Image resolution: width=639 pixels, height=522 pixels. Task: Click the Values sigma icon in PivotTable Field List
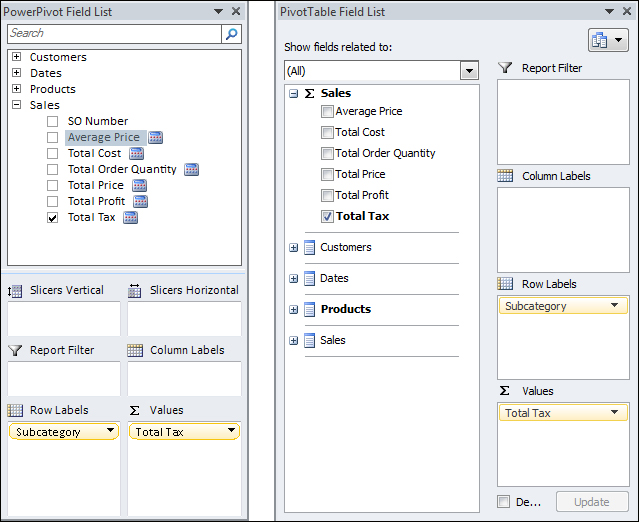505,391
